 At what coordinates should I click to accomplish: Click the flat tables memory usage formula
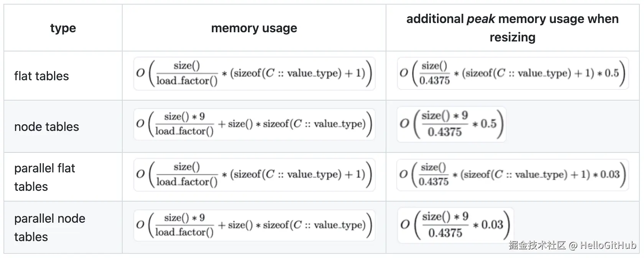point(254,73)
